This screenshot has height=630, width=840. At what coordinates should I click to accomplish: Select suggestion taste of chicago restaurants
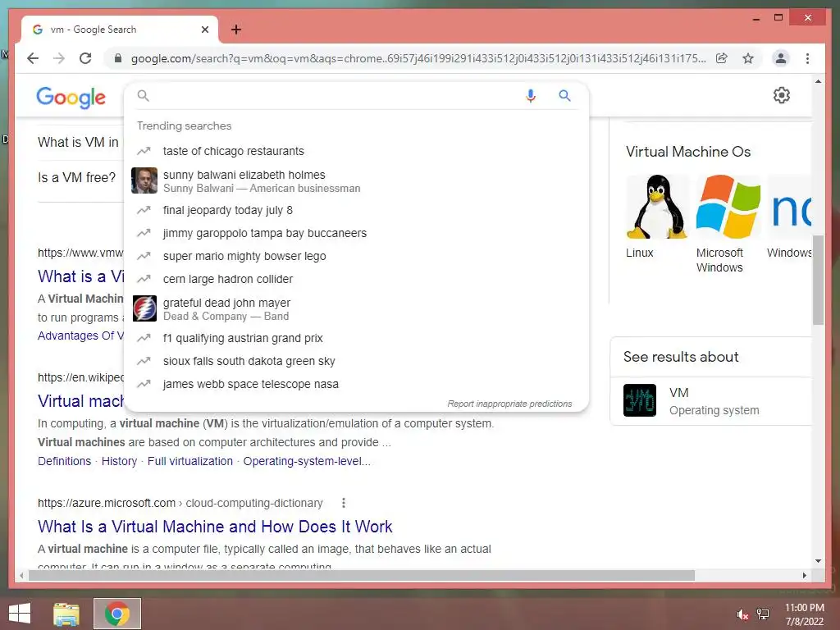point(356,151)
